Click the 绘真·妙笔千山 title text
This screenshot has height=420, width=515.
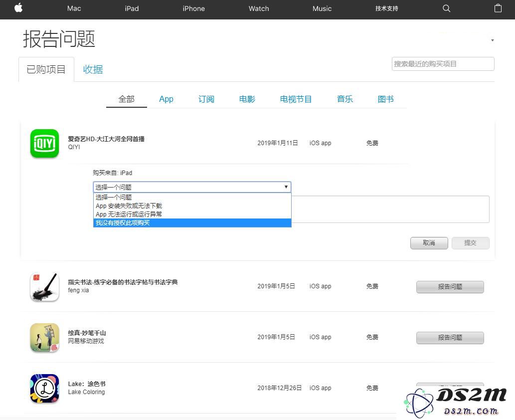pos(87,333)
